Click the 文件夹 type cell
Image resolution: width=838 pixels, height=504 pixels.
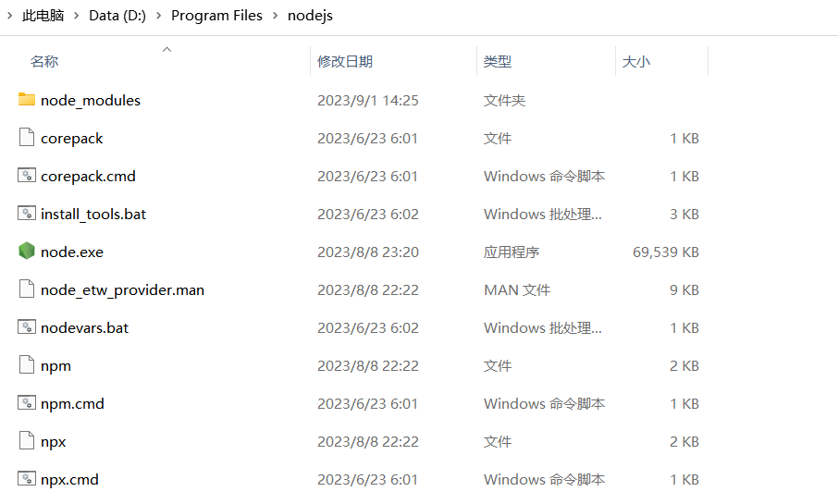coord(504,101)
